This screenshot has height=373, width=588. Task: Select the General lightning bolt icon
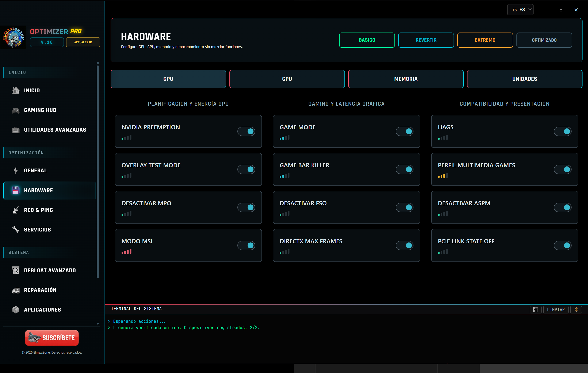pyautogui.click(x=16, y=170)
